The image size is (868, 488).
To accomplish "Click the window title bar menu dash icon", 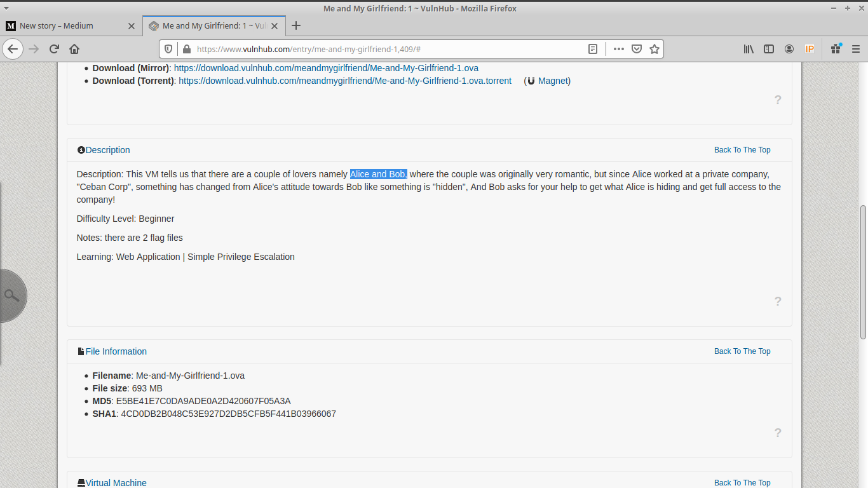I will pyautogui.click(x=834, y=8).
